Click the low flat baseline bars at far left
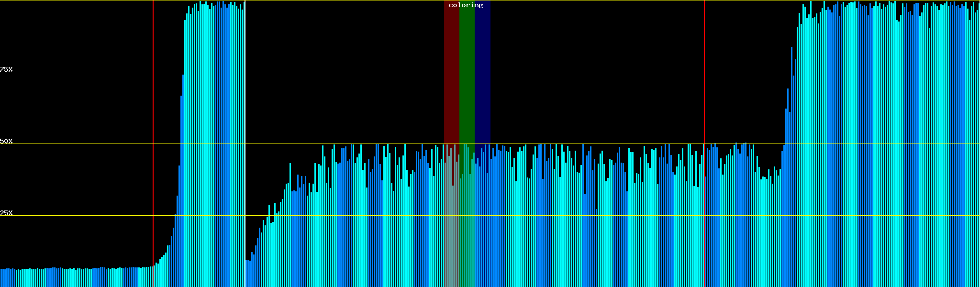This screenshot has width=980, height=287. coord(72,277)
